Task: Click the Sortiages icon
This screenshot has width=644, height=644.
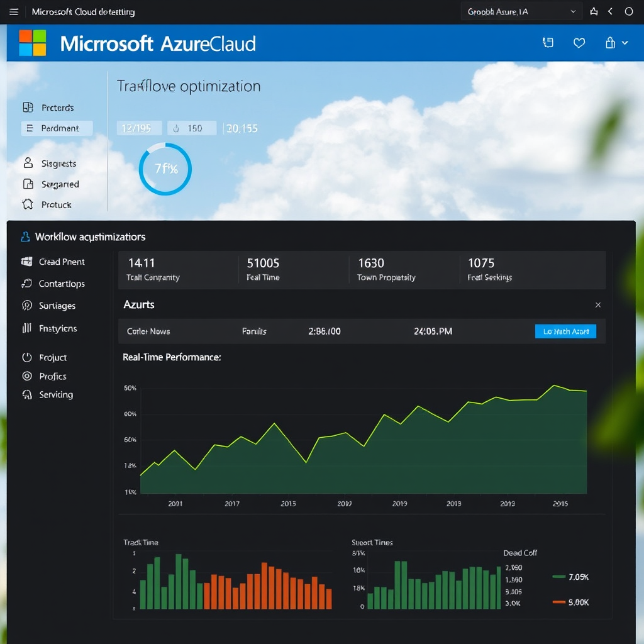Action: (27, 306)
